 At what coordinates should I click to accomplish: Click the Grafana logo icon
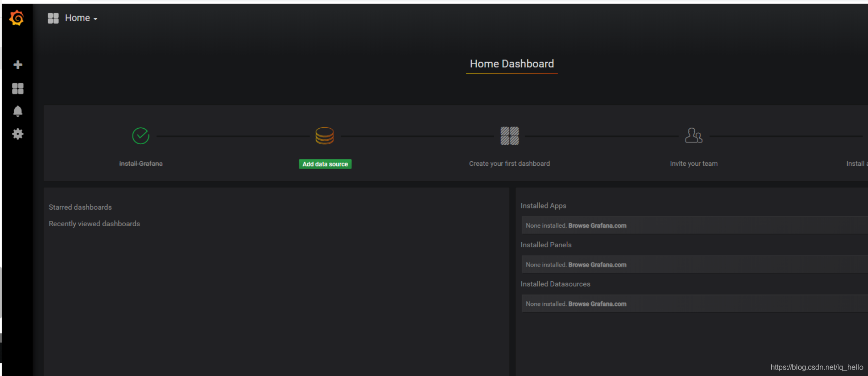[17, 18]
